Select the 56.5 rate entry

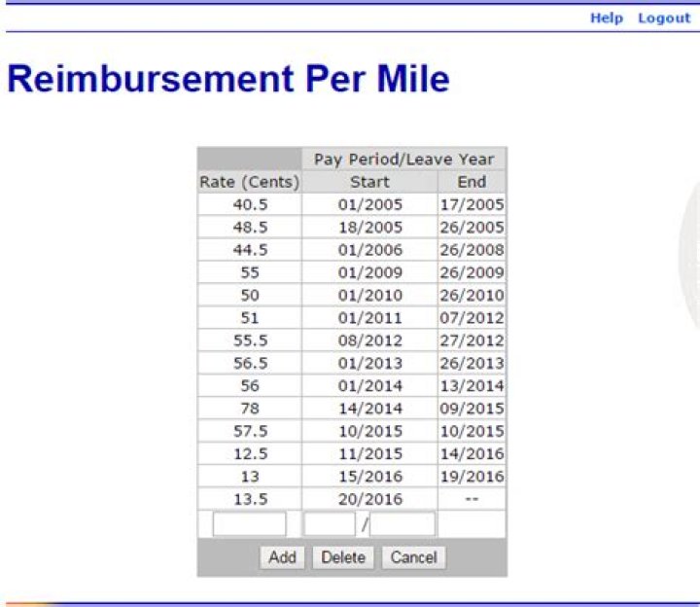(249, 363)
